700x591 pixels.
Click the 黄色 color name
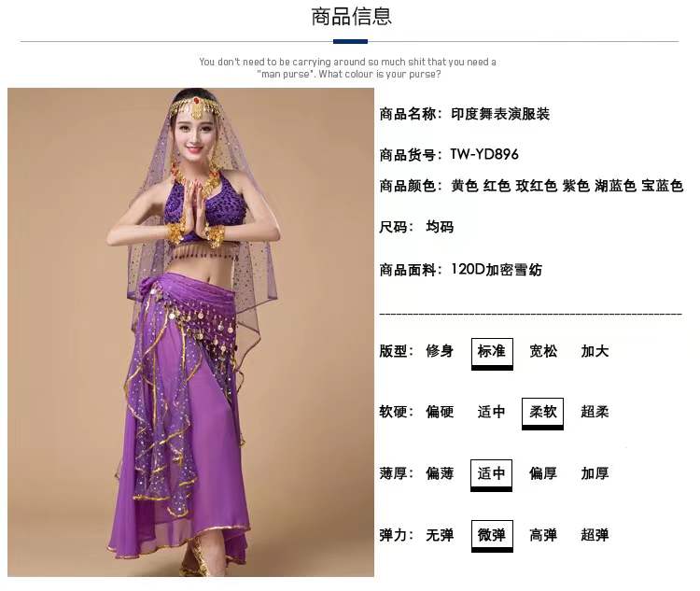tap(465, 186)
